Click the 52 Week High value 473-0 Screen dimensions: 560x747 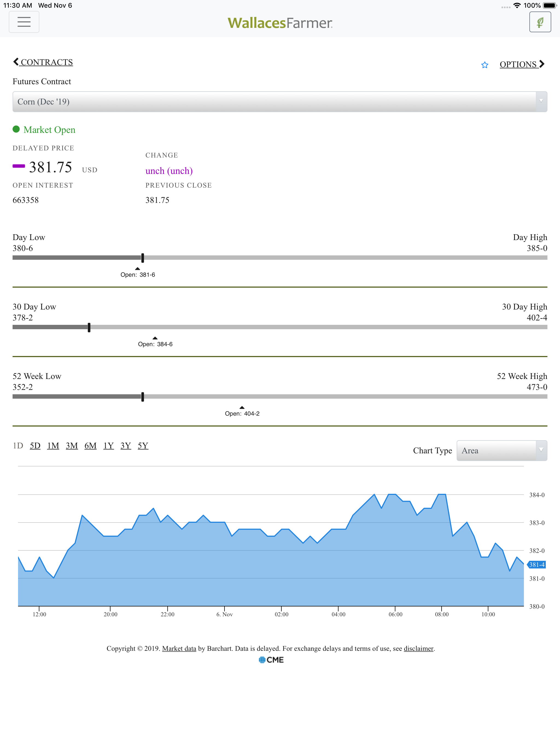click(x=537, y=387)
